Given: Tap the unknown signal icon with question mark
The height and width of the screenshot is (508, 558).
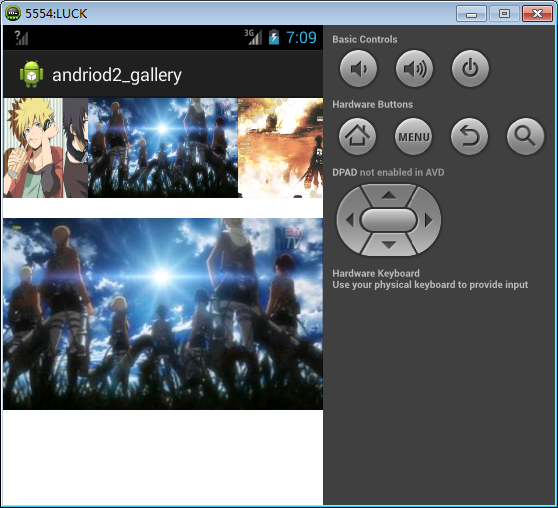Looking at the screenshot, I should click(x=21, y=38).
